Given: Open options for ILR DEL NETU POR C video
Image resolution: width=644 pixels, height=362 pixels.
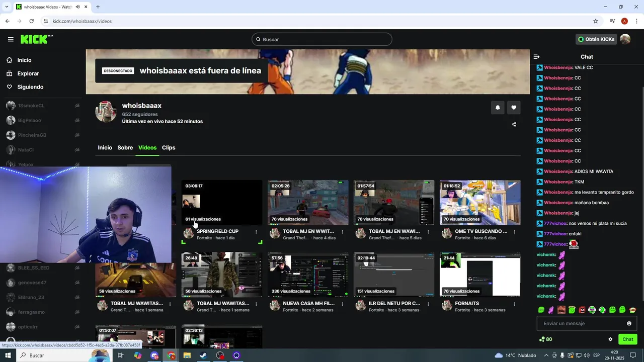Looking at the screenshot, I should click(x=428, y=304).
